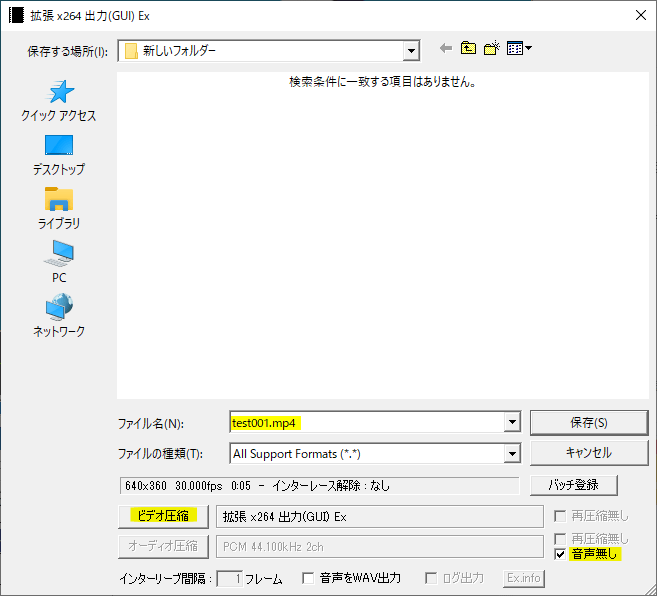Close the 拡張 x264 出力 dialog
The image size is (657, 596).
pos(640,15)
